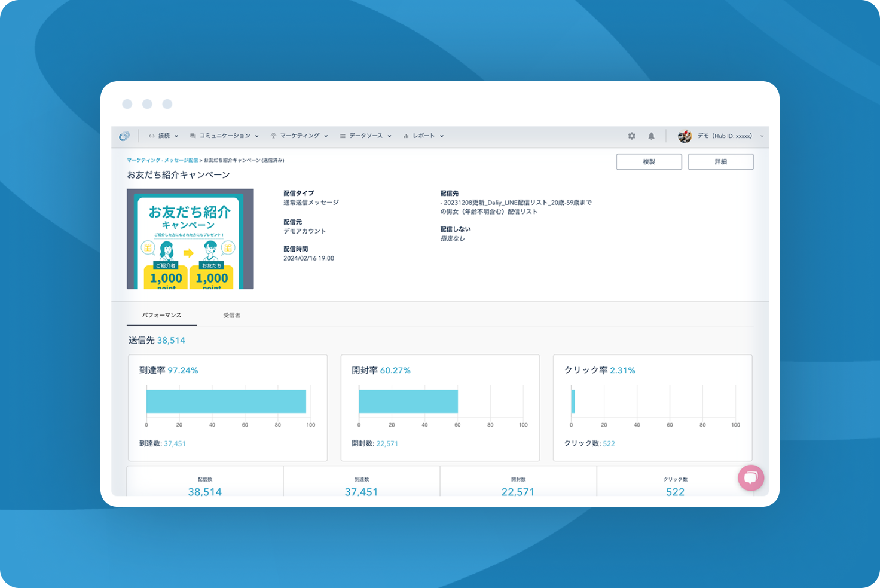Open 詳細 details with the button
Screen dimensions: 880x588
[x=721, y=161]
